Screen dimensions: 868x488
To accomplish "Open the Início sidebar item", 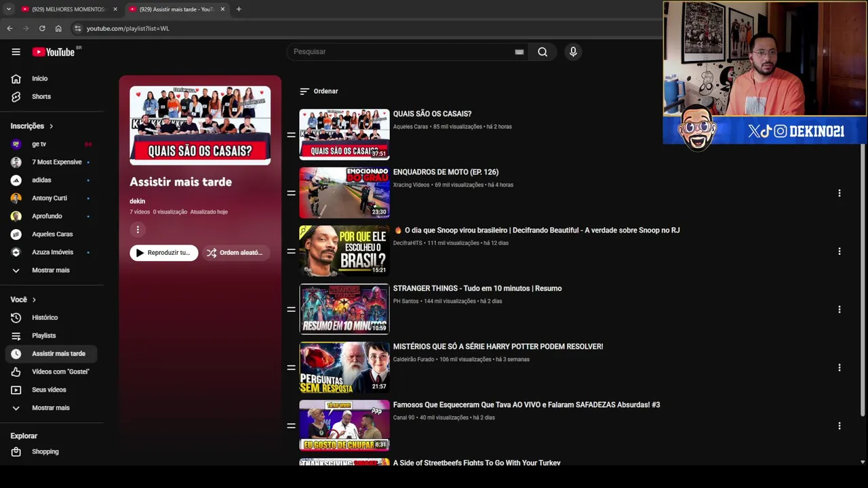I will 52,79.
